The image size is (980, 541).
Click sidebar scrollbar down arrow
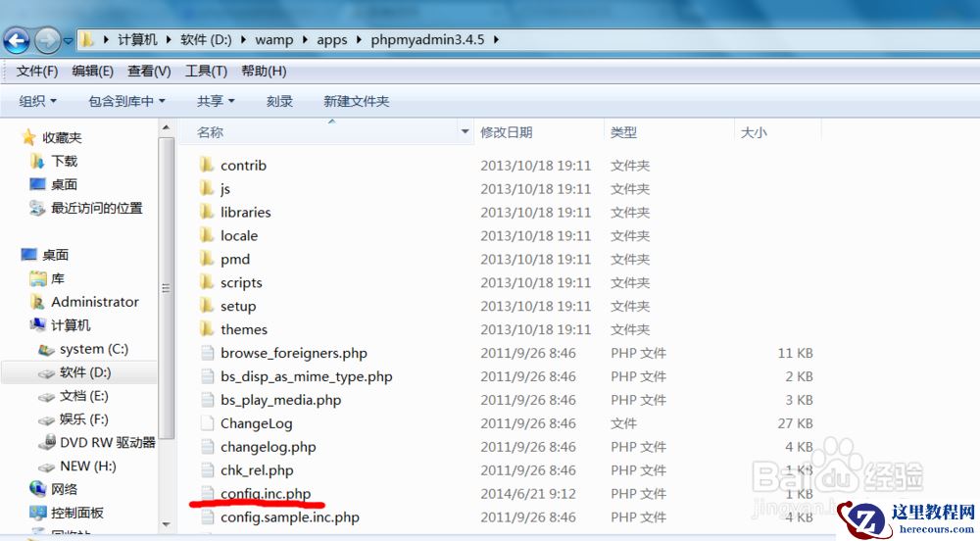pos(167,524)
